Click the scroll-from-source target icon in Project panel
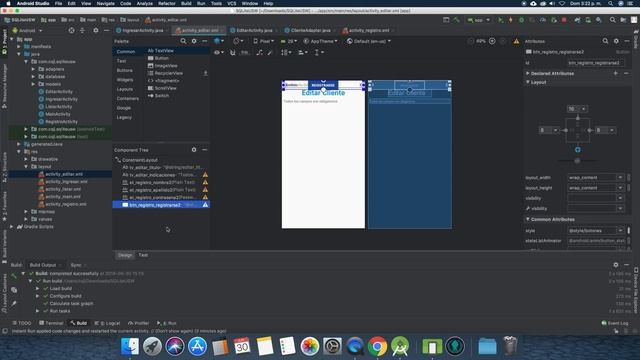The image size is (640, 360). [x=71, y=31]
